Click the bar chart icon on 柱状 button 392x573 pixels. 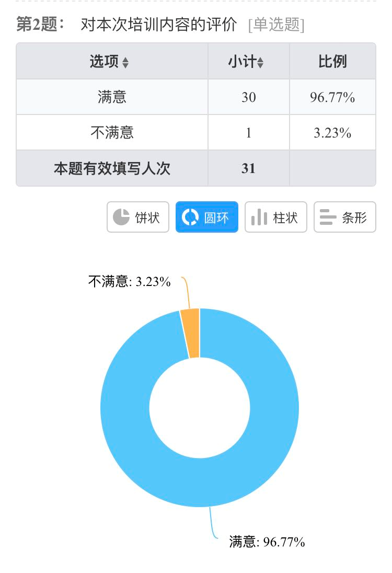259,217
